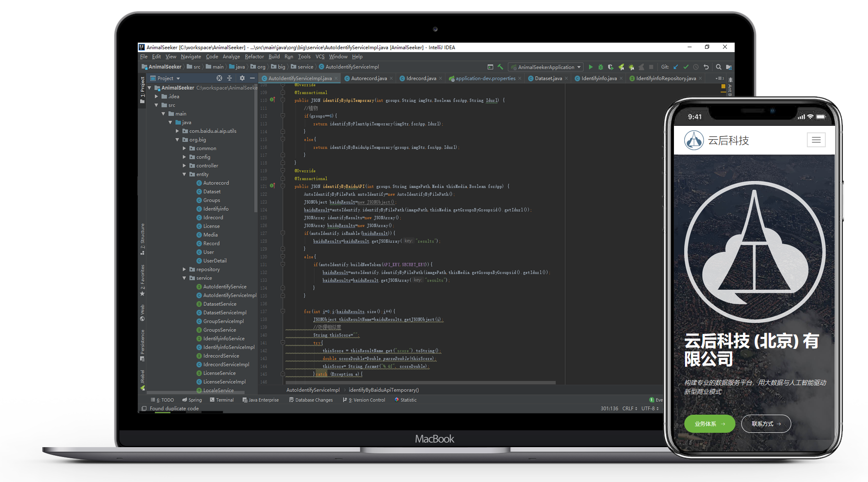Click the project panel settings gear
The height and width of the screenshot is (482, 868).
tap(242, 78)
